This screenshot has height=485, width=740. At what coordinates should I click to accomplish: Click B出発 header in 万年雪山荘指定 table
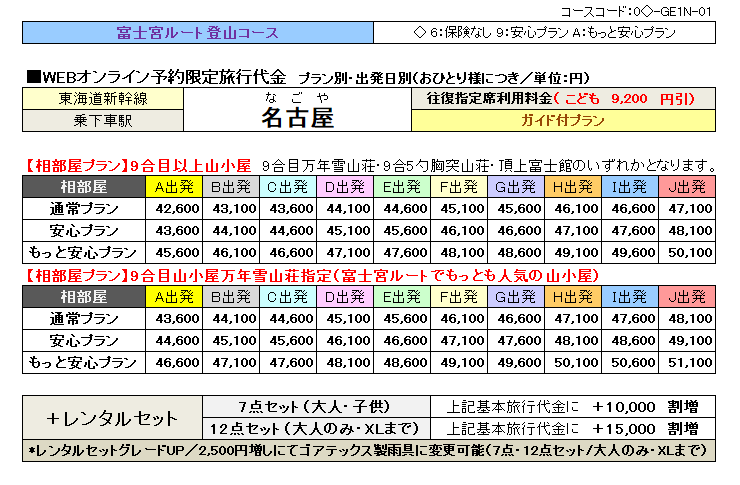point(231,297)
